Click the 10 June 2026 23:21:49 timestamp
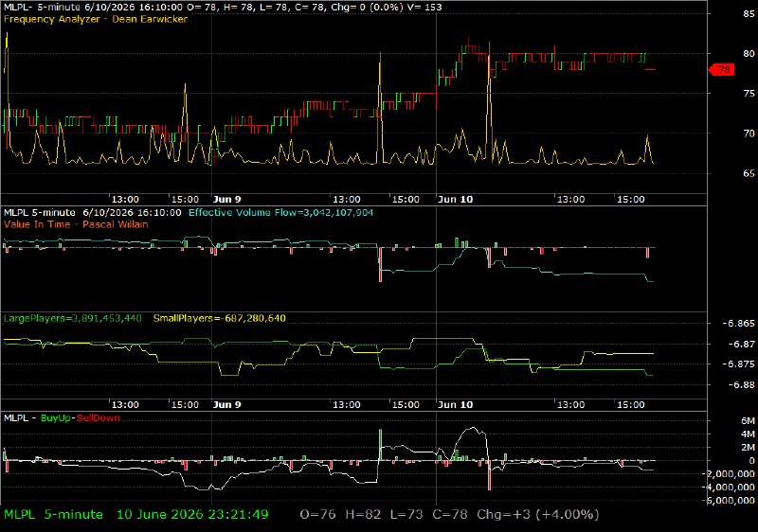Image resolution: width=758 pixels, height=532 pixels. click(192, 515)
